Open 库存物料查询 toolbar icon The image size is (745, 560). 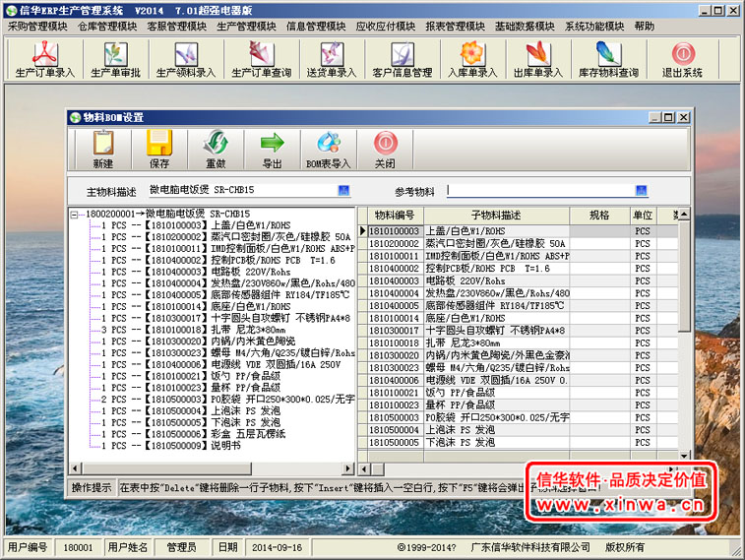[608, 59]
